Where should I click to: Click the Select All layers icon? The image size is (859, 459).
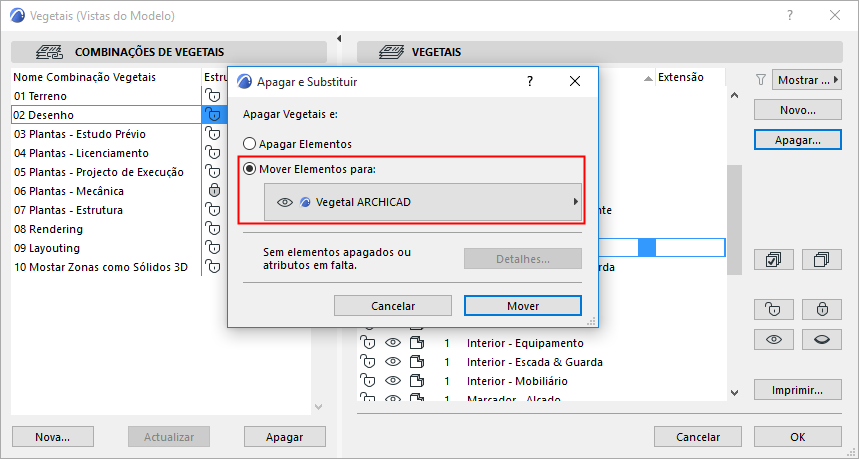(774, 259)
